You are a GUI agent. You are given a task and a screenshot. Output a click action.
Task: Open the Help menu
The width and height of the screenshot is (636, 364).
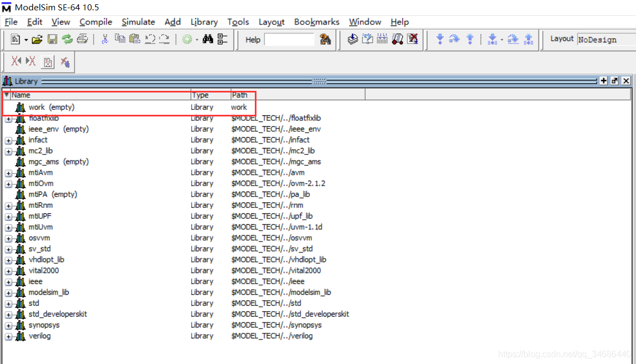click(x=400, y=22)
